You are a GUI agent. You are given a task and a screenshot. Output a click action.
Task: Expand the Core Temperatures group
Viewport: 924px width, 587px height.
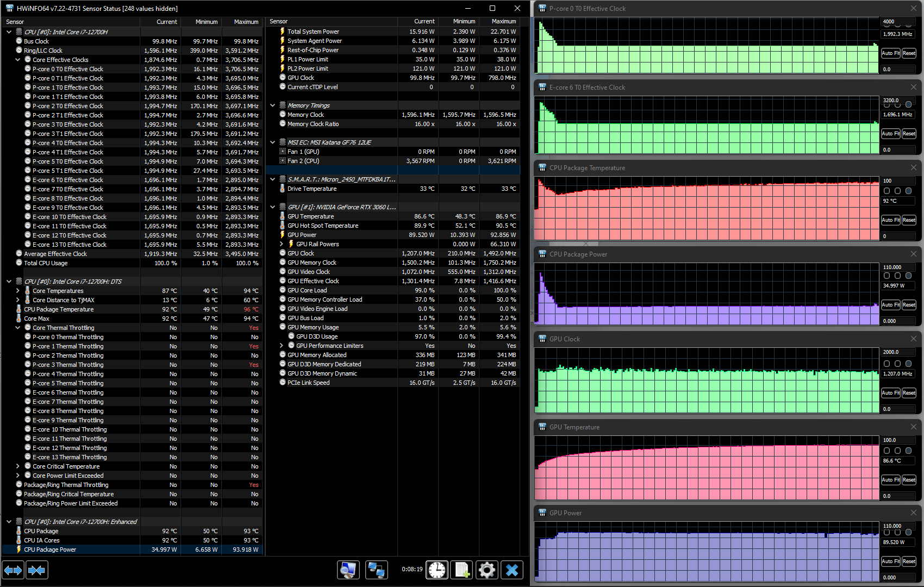pyautogui.click(x=18, y=291)
